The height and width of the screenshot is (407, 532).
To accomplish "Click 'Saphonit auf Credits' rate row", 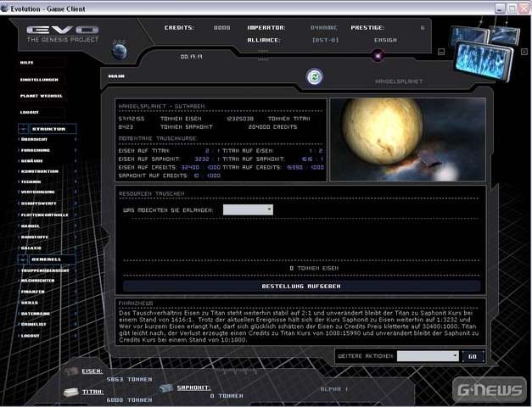I will (170, 176).
